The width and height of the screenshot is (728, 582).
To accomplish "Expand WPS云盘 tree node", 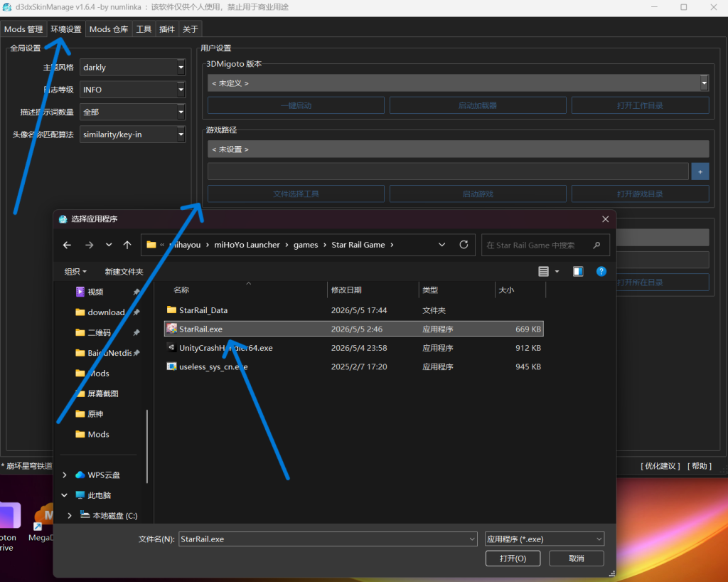I will (x=65, y=475).
